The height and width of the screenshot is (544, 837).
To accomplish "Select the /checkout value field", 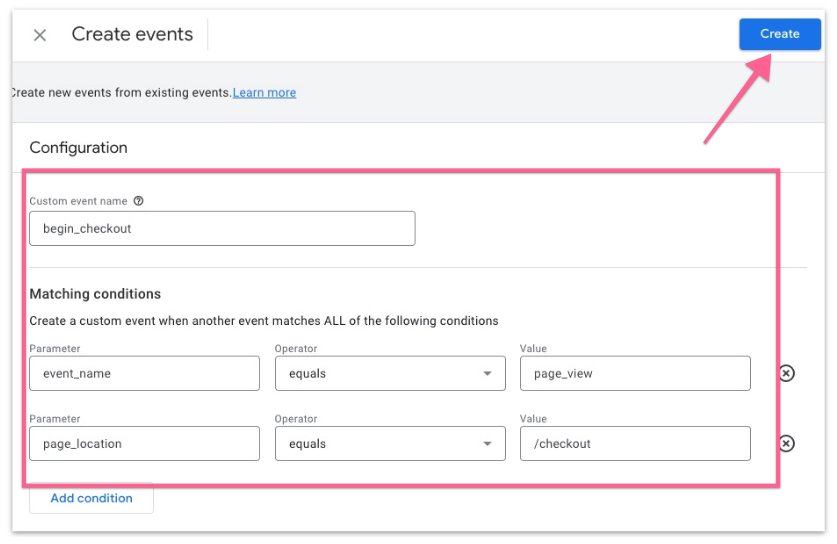I will (635, 444).
